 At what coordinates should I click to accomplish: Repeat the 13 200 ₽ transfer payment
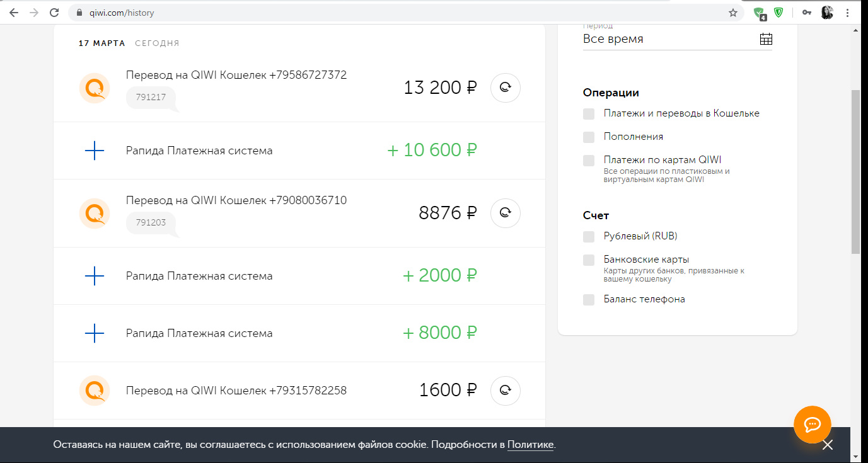[505, 88]
